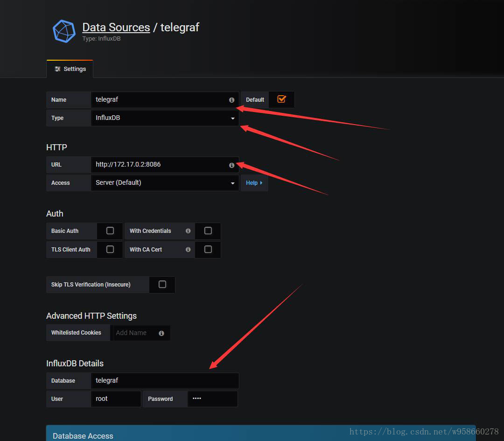
Task: Enable the With Credentials checkbox
Action: [208, 231]
